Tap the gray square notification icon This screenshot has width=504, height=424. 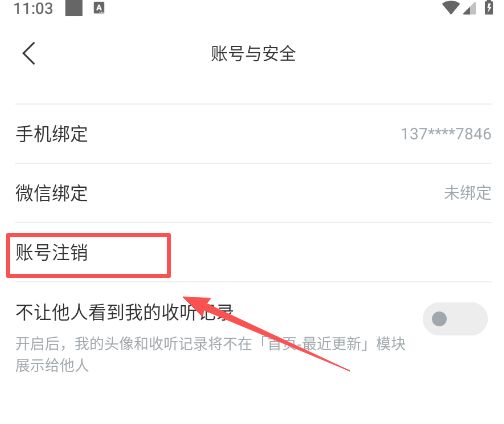(74, 8)
